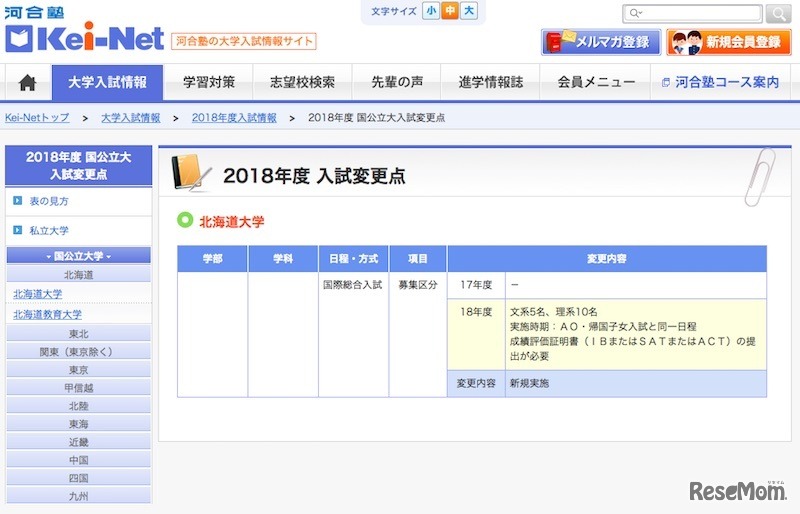Image resolution: width=800 pixels, height=514 pixels.
Task: Click the 項目 column header
Action: [x=418, y=259]
